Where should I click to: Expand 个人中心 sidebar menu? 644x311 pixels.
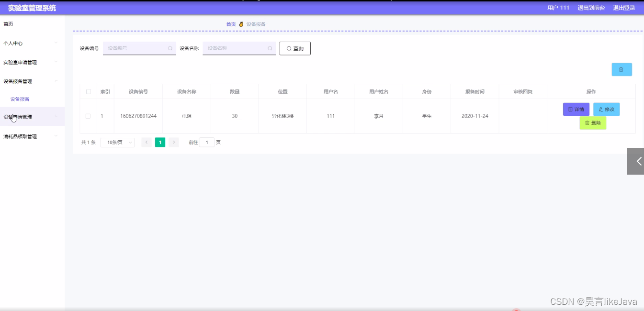[32, 43]
